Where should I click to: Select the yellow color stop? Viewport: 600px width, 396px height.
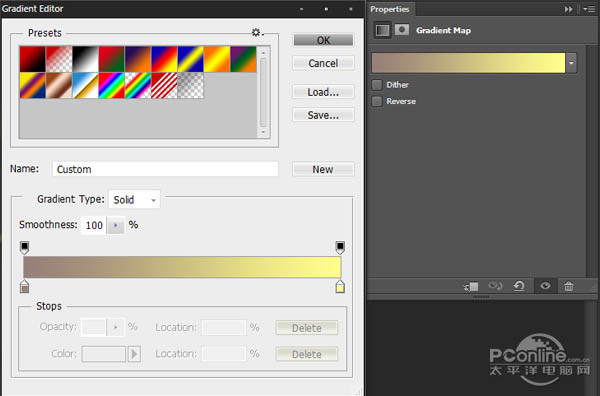(340, 287)
